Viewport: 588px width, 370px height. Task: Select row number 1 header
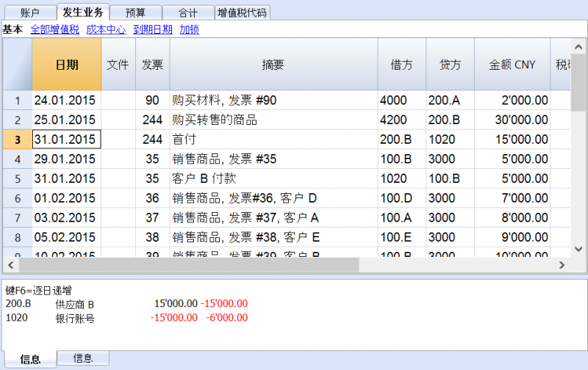click(x=18, y=101)
